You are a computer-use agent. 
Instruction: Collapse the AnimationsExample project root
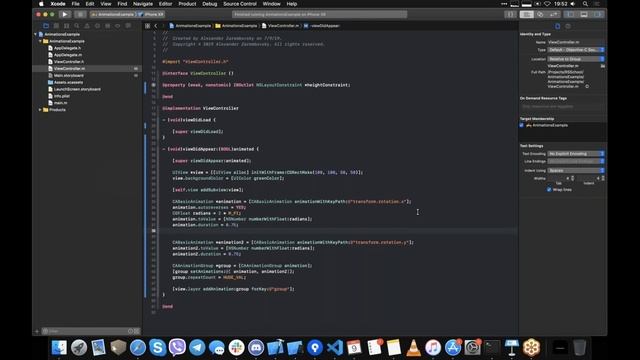pos(36,34)
